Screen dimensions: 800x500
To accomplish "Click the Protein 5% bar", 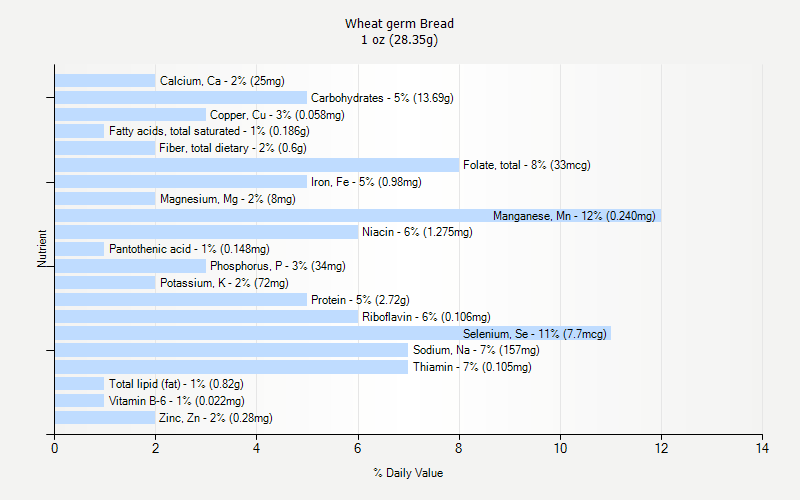I will (181, 299).
